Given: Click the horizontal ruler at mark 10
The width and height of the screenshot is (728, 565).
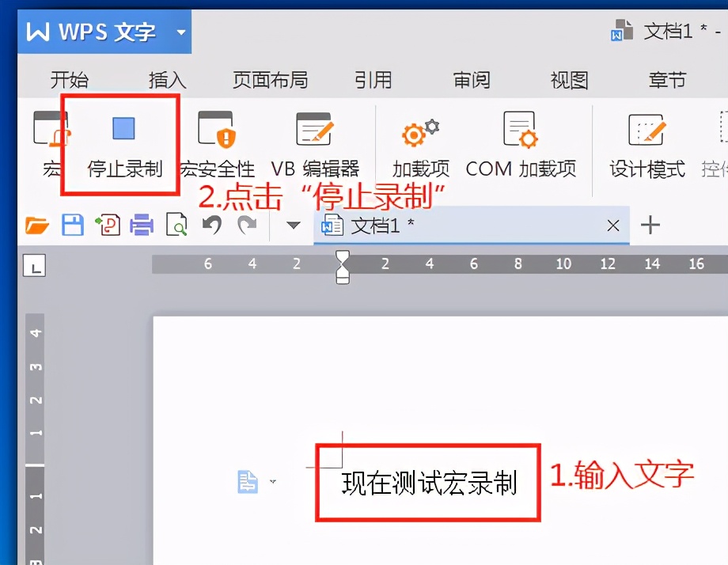Looking at the screenshot, I should (563, 264).
